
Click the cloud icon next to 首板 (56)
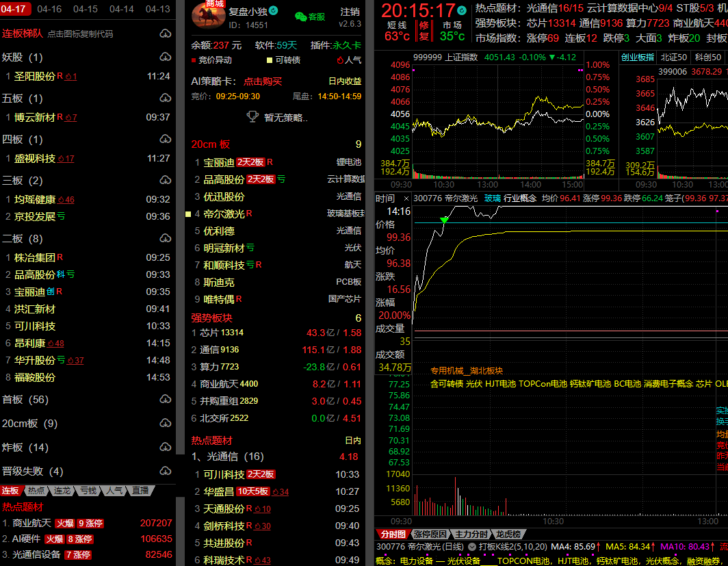pos(165,400)
